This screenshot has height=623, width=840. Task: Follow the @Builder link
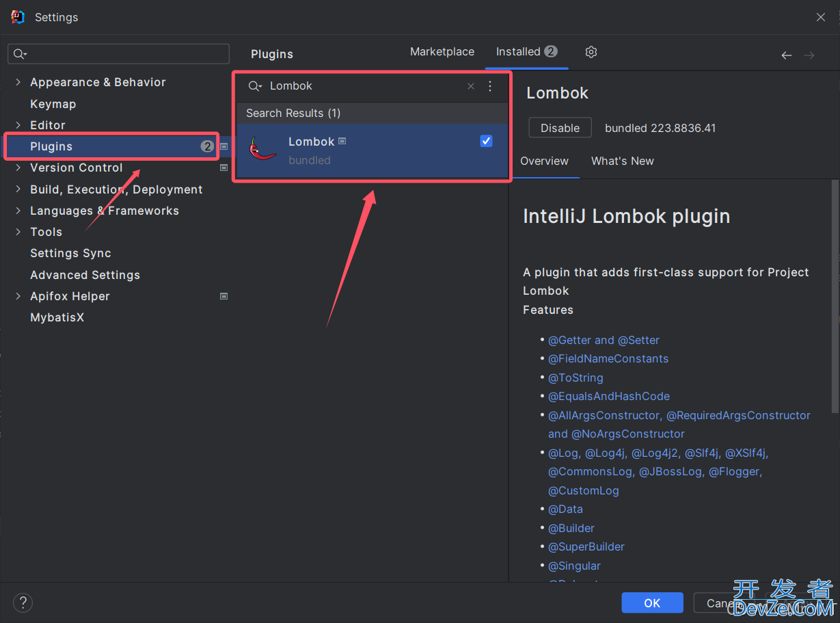point(571,528)
